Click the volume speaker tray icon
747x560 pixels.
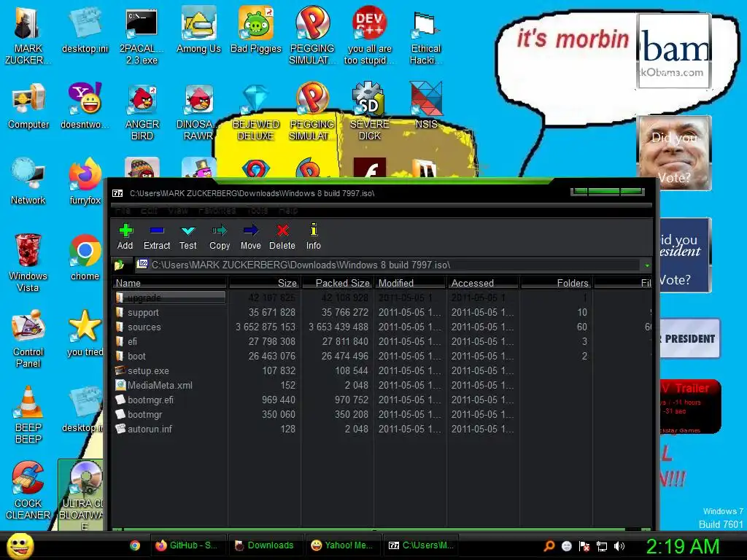pos(619,546)
